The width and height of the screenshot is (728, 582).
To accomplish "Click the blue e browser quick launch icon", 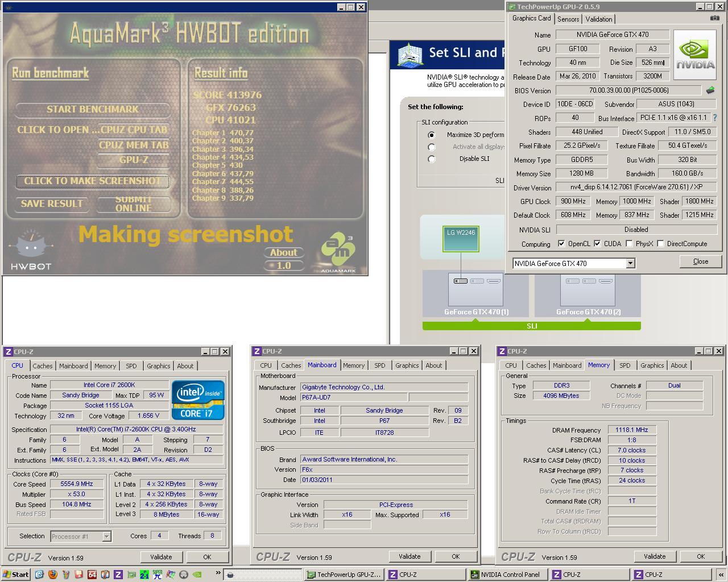I will click(x=39, y=575).
